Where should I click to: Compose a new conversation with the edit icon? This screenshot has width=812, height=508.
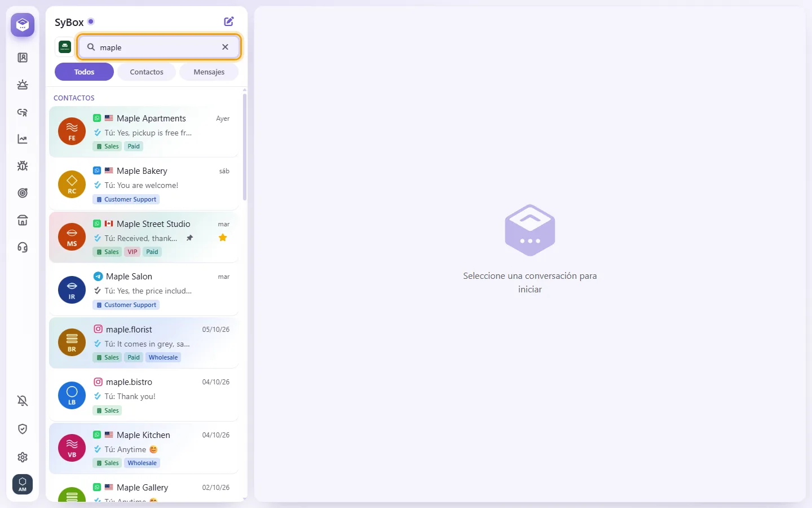[x=229, y=21]
